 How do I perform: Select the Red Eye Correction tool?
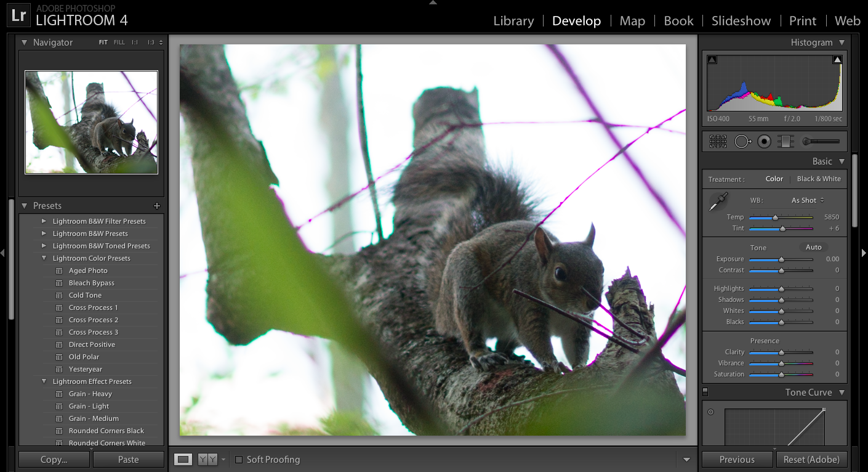click(764, 142)
